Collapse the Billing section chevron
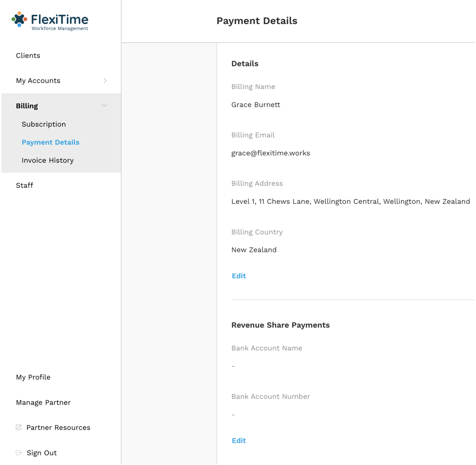Viewport: 476px width, 465px height. coord(104,106)
